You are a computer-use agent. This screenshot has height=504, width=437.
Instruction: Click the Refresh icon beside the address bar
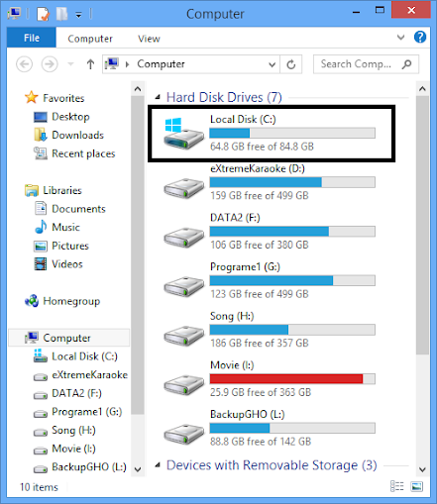(x=291, y=64)
